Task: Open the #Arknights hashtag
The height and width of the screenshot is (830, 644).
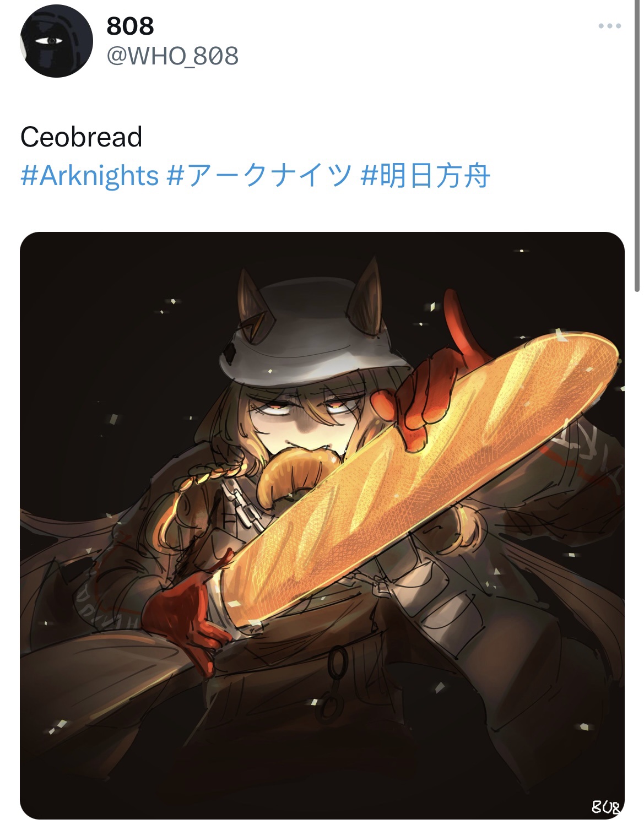Action: coord(90,176)
